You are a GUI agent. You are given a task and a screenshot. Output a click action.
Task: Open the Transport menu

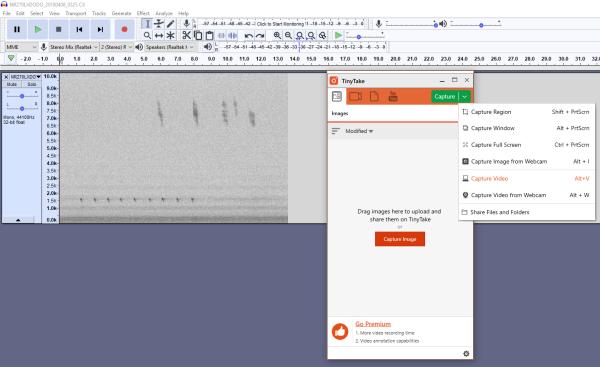click(x=76, y=13)
